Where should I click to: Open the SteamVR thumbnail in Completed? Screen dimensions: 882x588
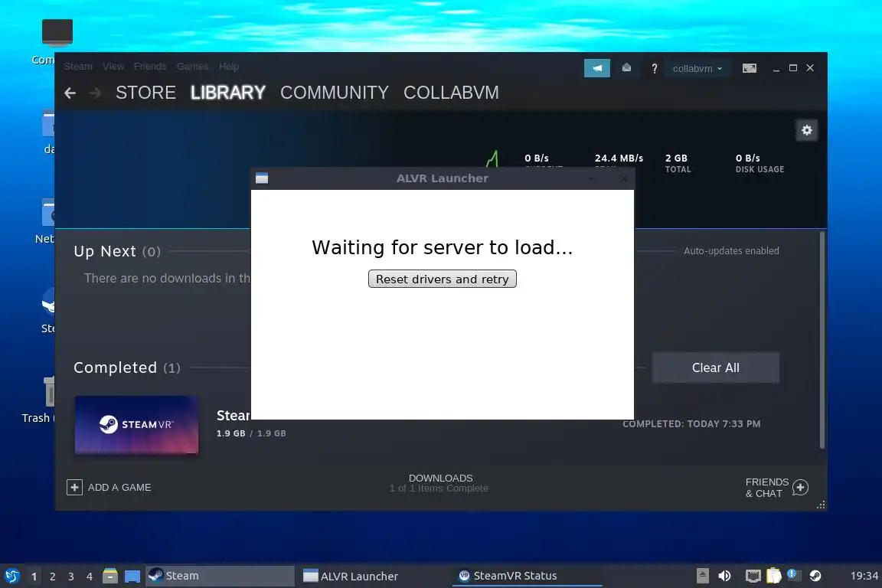click(137, 426)
